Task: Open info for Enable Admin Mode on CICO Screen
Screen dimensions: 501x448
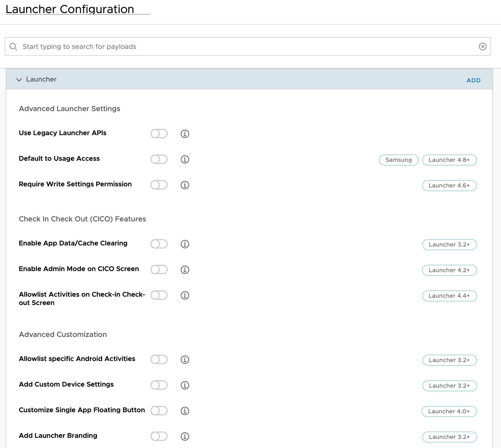Action: [x=185, y=270]
